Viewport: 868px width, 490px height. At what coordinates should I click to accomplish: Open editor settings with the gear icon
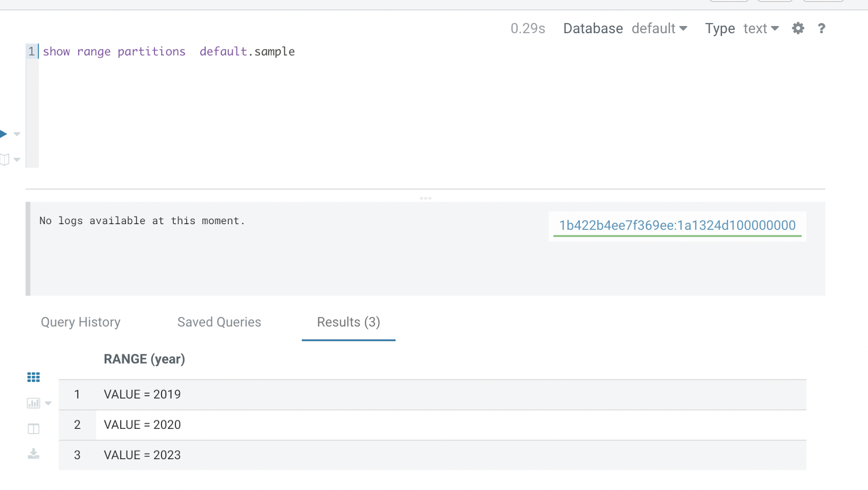tap(797, 28)
